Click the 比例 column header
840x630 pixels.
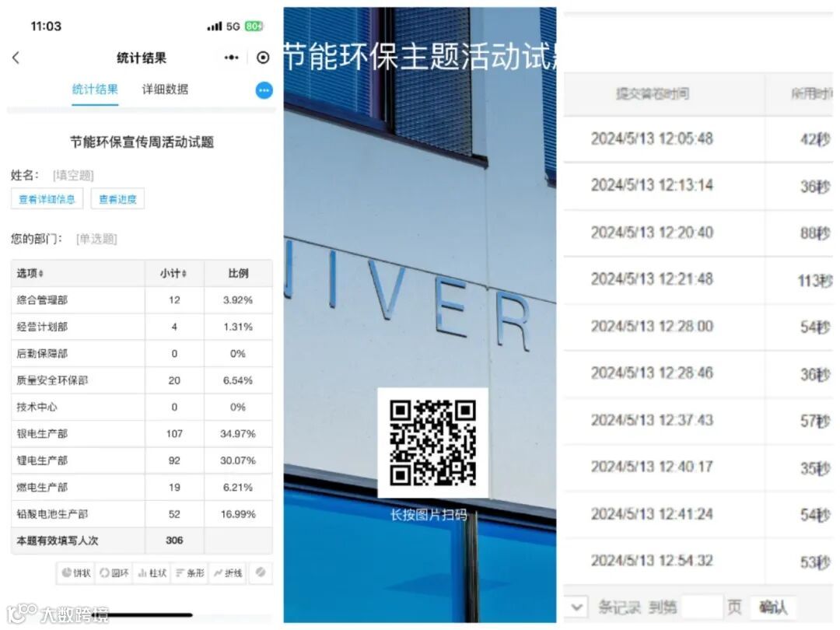239,273
